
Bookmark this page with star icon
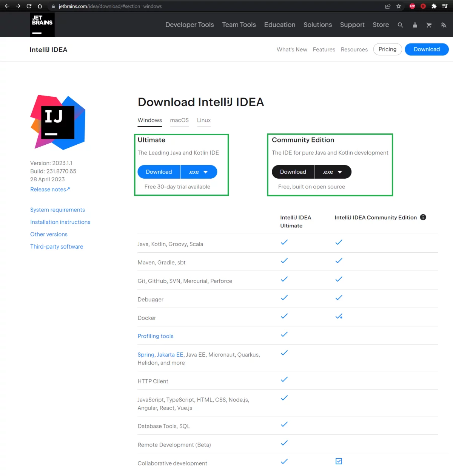(x=399, y=6)
